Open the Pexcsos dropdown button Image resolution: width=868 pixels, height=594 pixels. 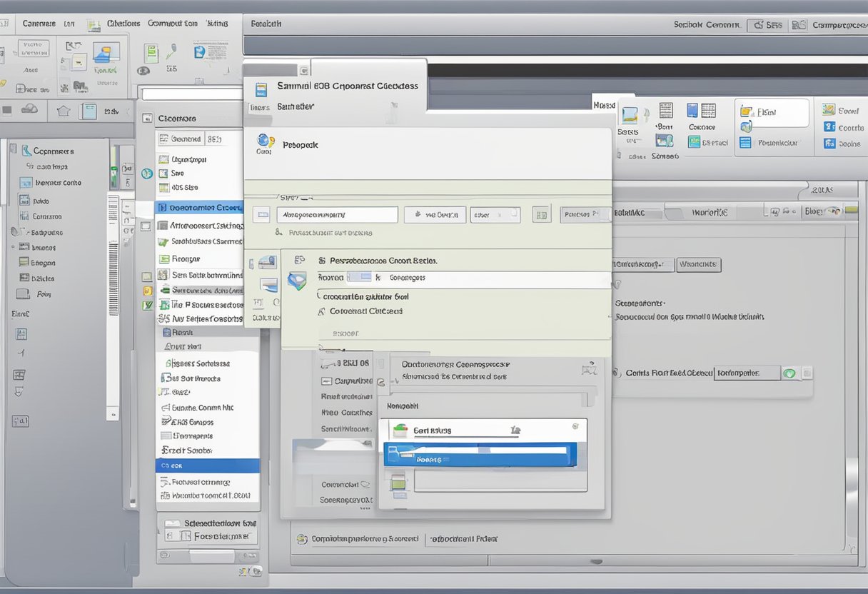pyautogui.click(x=585, y=214)
